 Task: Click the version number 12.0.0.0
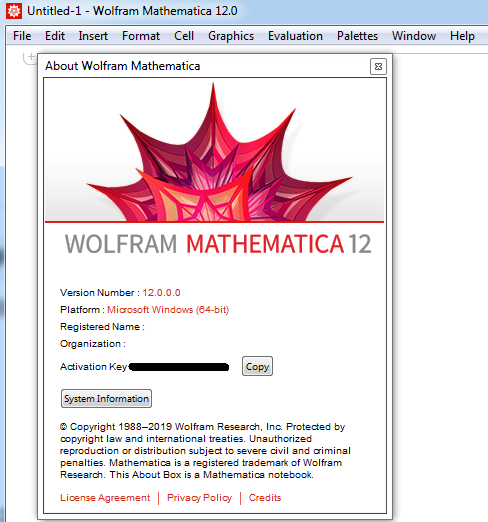click(x=161, y=293)
